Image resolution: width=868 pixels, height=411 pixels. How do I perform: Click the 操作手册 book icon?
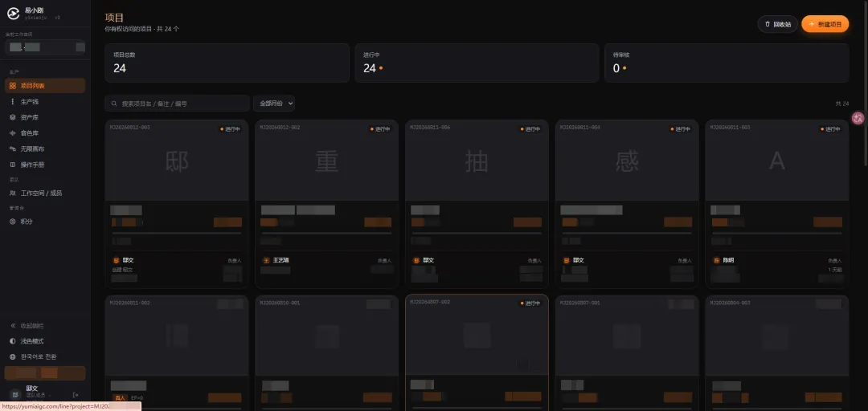tap(13, 165)
